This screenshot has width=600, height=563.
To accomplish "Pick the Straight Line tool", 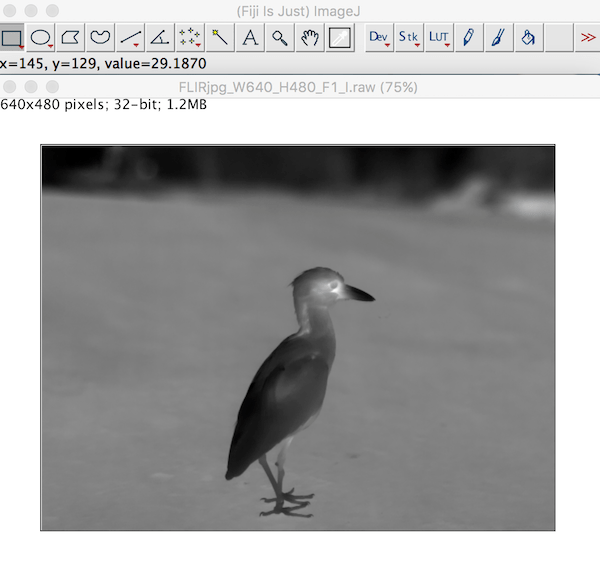I will pos(130,38).
